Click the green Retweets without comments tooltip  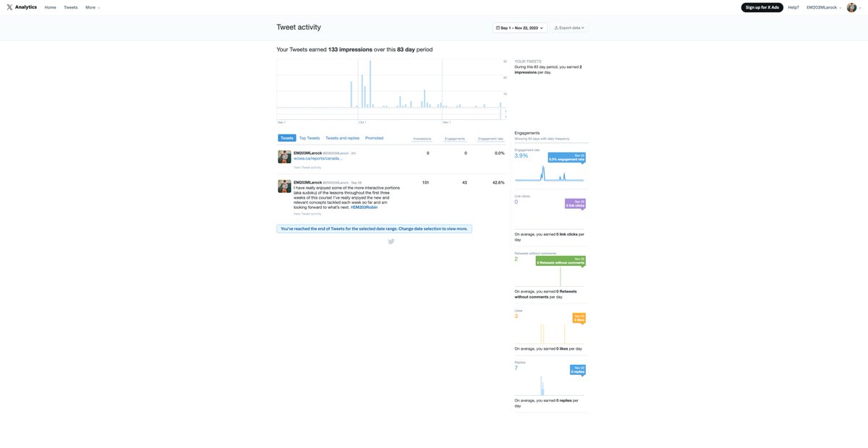(x=561, y=261)
